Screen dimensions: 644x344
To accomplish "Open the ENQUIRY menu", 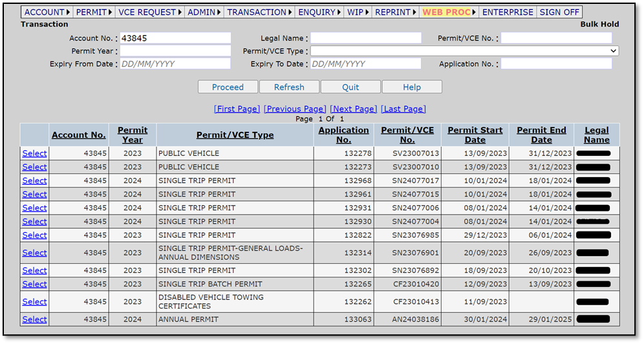I will click(x=319, y=12).
